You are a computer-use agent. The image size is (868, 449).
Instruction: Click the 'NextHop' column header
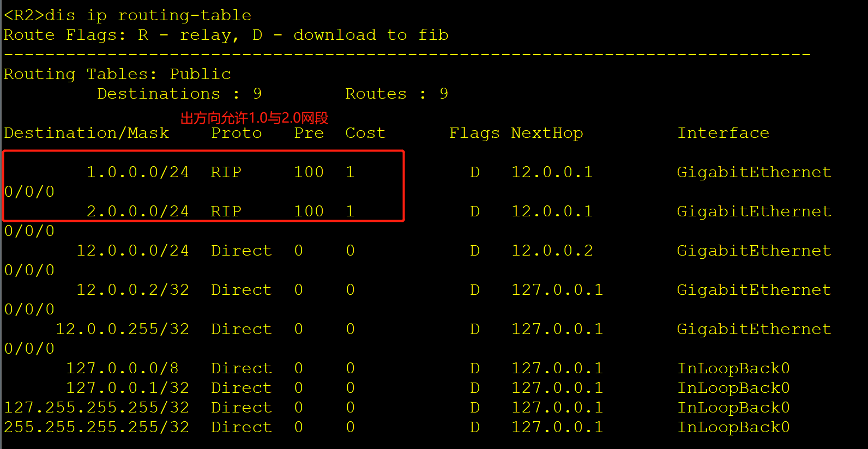547,133
